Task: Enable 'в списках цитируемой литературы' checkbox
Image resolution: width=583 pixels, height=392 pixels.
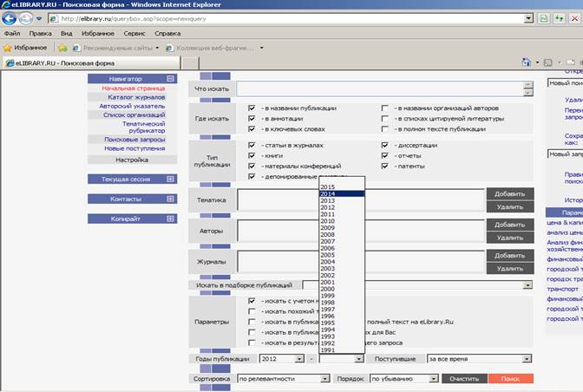Action: pos(385,119)
